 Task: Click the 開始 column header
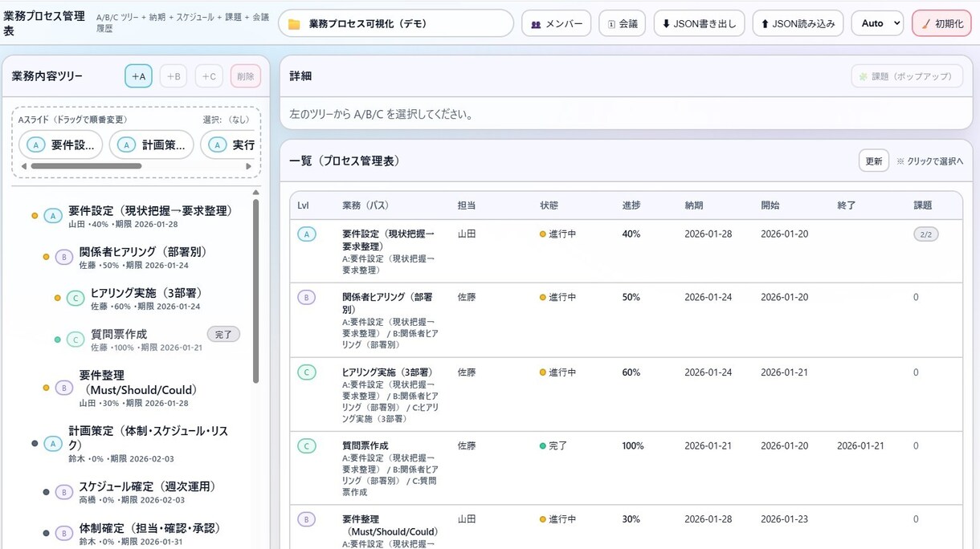click(770, 205)
